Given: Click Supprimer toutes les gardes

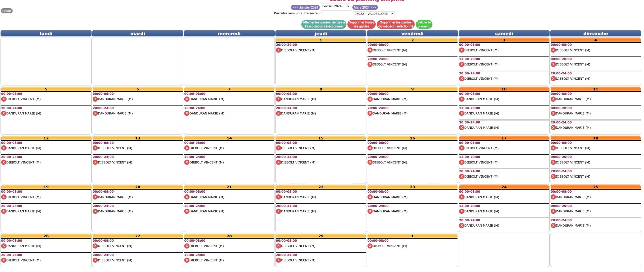Looking at the screenshot, I should coord(361,24).
